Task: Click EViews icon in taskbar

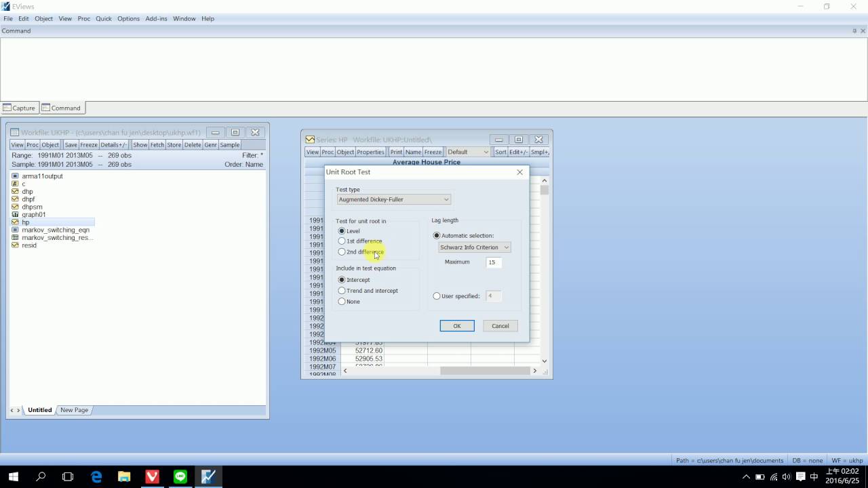Action: pos(208,476)
